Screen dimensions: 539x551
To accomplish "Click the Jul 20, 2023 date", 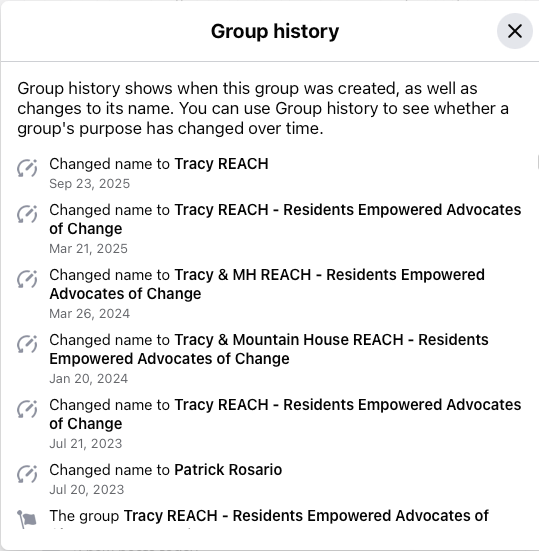I will point(87,490).
